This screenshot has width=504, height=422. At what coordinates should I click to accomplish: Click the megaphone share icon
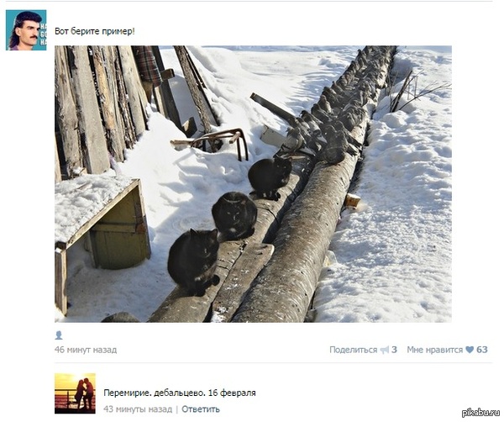tap(385, 350)
